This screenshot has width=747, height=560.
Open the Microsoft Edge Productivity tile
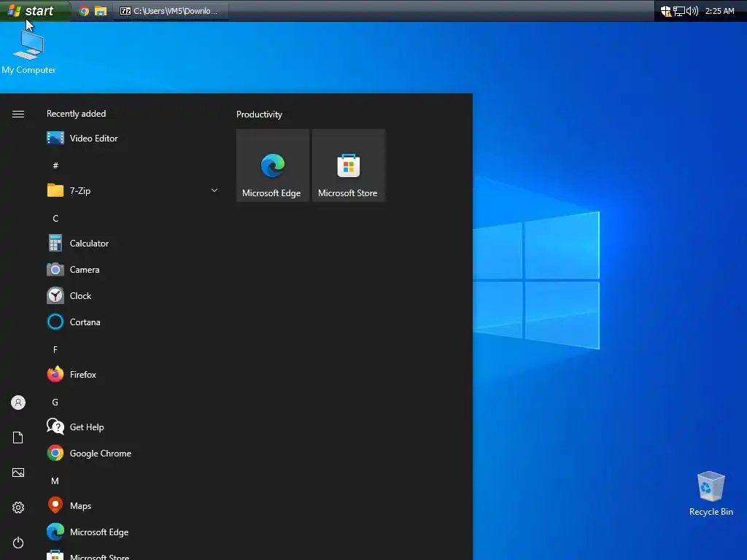273,166
